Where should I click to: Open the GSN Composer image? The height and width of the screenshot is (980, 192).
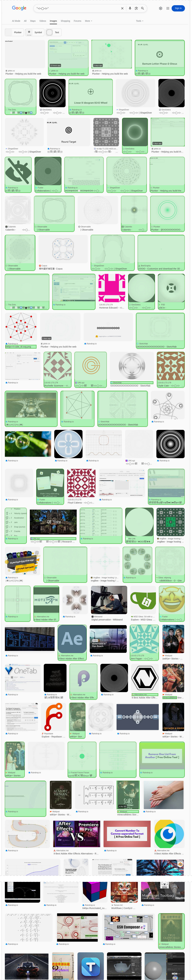pyautogui.click(x=129, y=927)
